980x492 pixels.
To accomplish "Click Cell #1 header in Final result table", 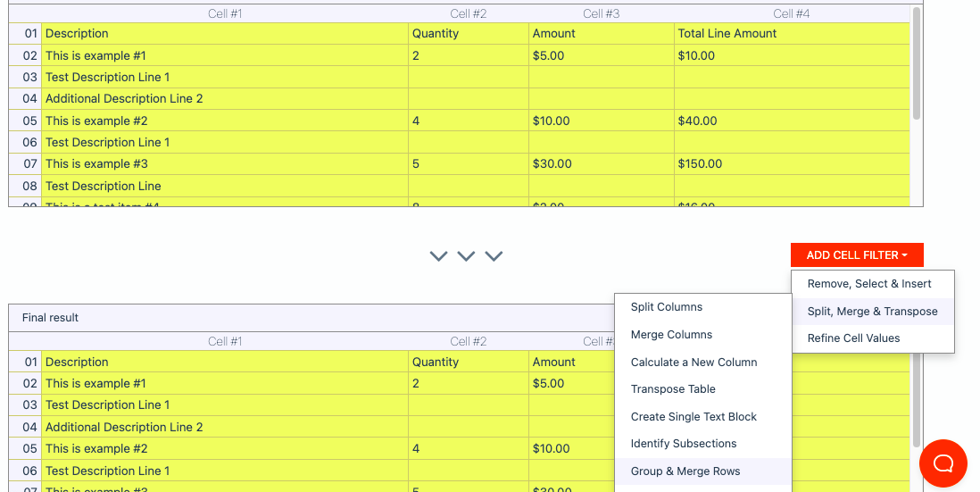I will [x=225, y=341].
